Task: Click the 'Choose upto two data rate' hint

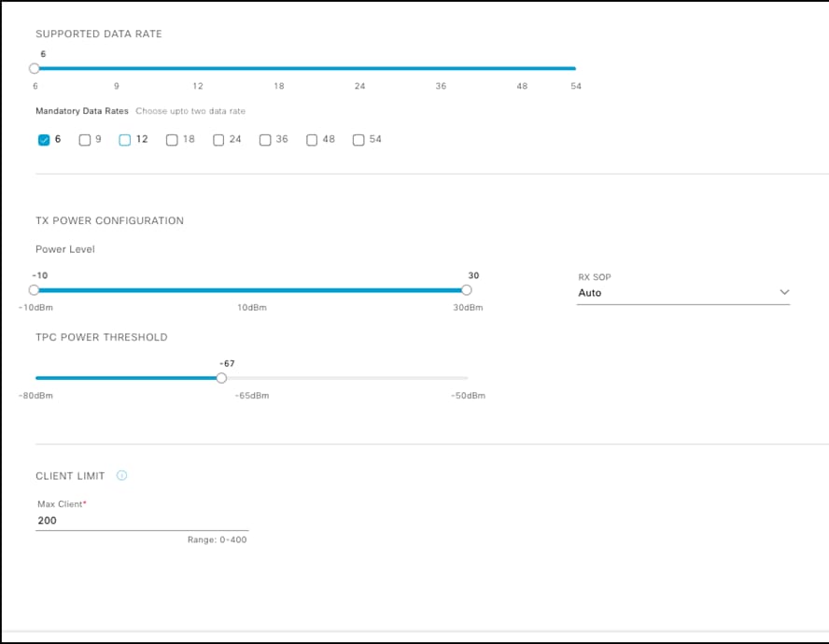Action: pyautogui.click(x=190, y=111)
